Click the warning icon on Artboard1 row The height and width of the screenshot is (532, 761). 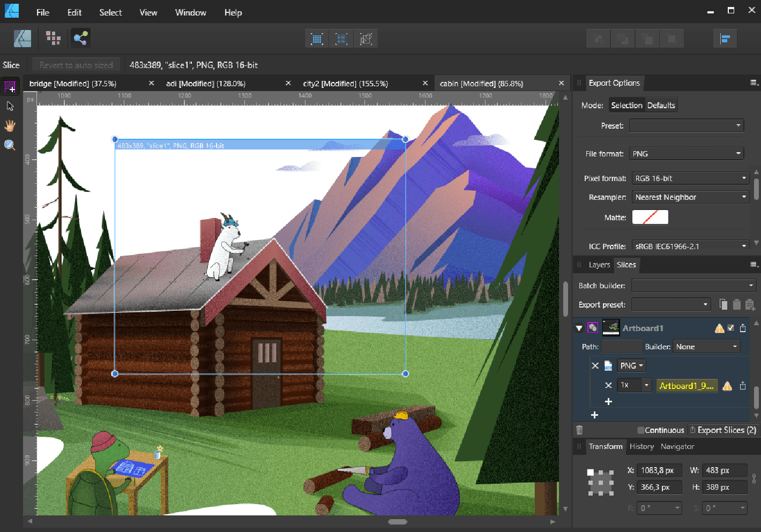(x=719, y=328)
